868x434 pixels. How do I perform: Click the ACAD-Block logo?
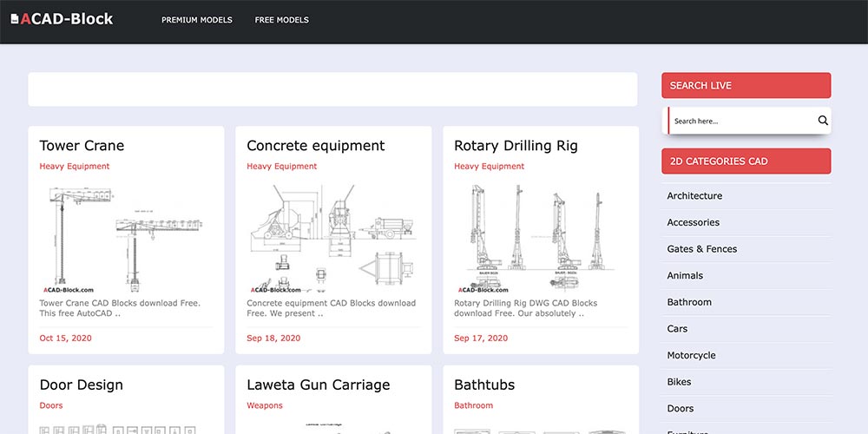click(62, 19)
